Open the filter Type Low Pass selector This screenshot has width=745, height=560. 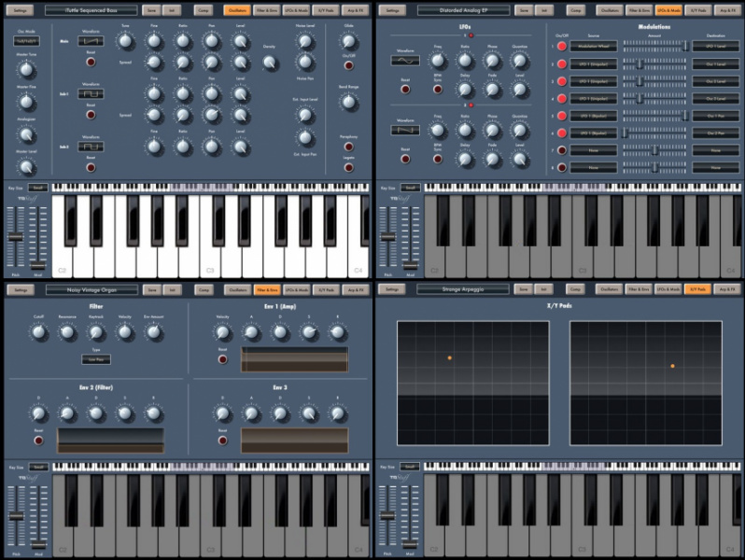click(x=94, y=358)
